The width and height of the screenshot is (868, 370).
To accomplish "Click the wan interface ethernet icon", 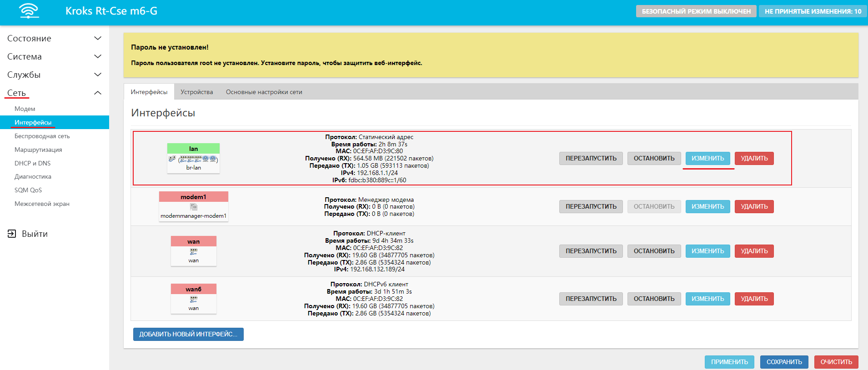I will 194,251.
